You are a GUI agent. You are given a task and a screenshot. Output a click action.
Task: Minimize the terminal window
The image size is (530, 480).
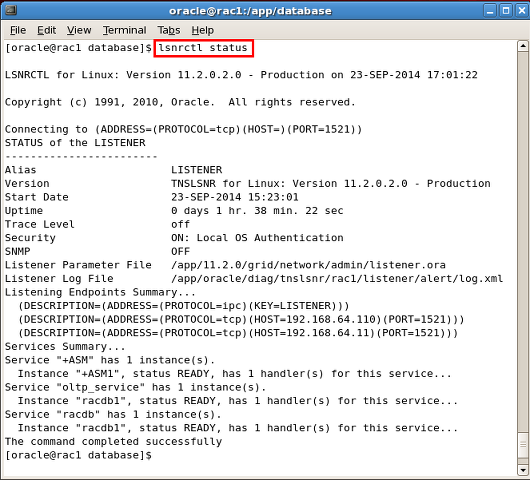pyautogui.click(x=490, y=11)
